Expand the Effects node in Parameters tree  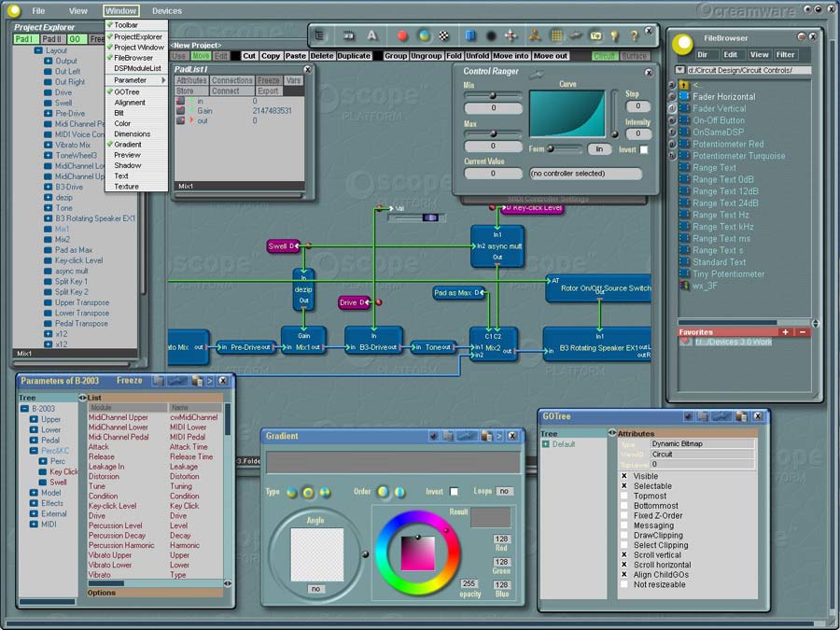[x=34, y=503]
